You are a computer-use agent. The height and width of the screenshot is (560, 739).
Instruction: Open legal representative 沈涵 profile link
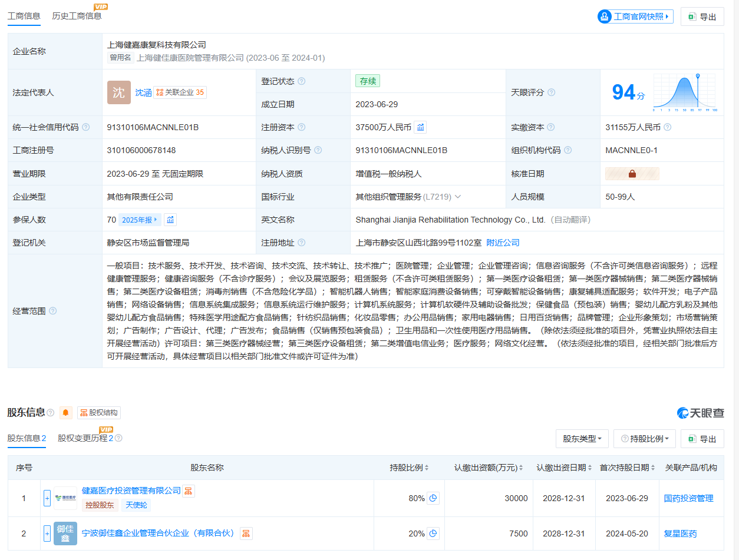(x=143, y=92)
